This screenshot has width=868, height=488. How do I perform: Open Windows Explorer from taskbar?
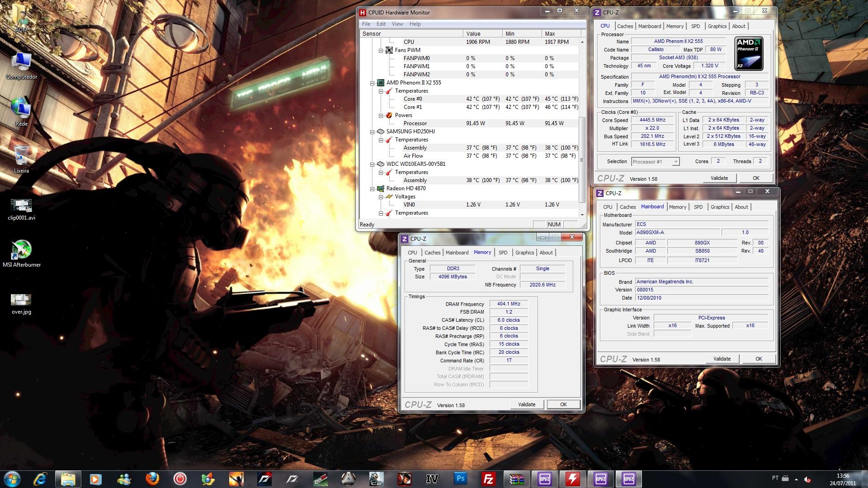68,479
